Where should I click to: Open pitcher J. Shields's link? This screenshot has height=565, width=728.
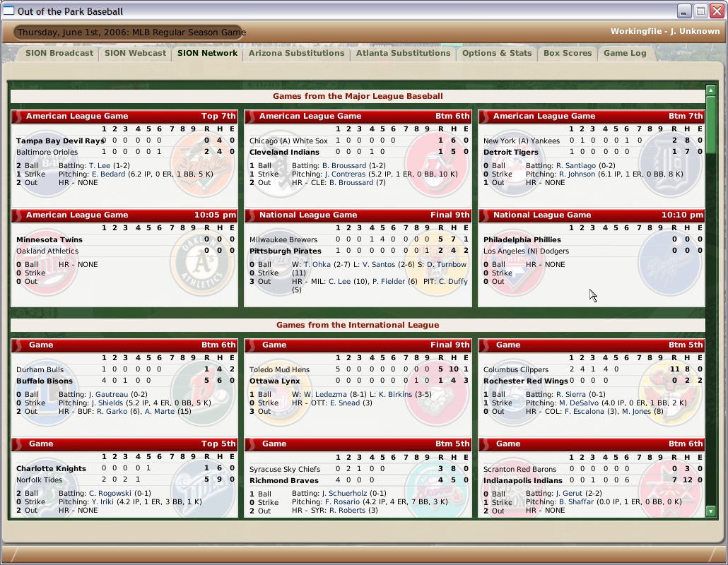pos(107,403)
